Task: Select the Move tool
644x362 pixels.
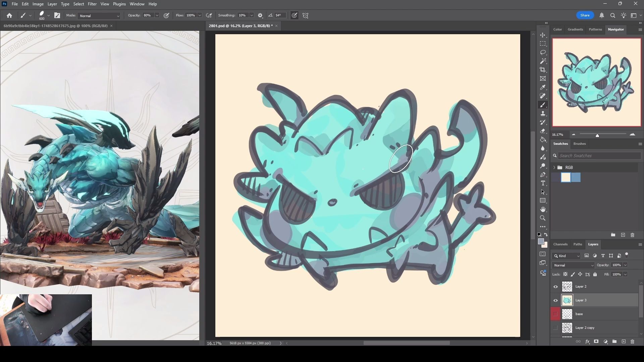Action: (543, 35)
